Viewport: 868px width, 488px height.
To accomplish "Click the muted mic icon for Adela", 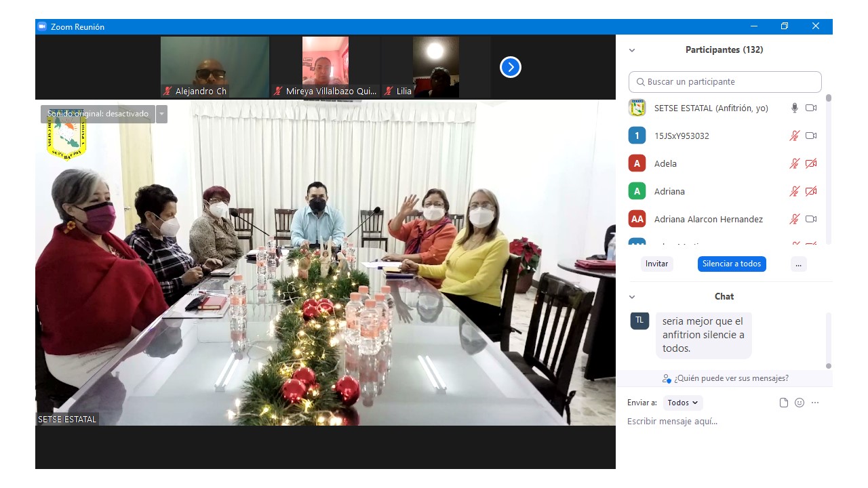I will point(794,163).
